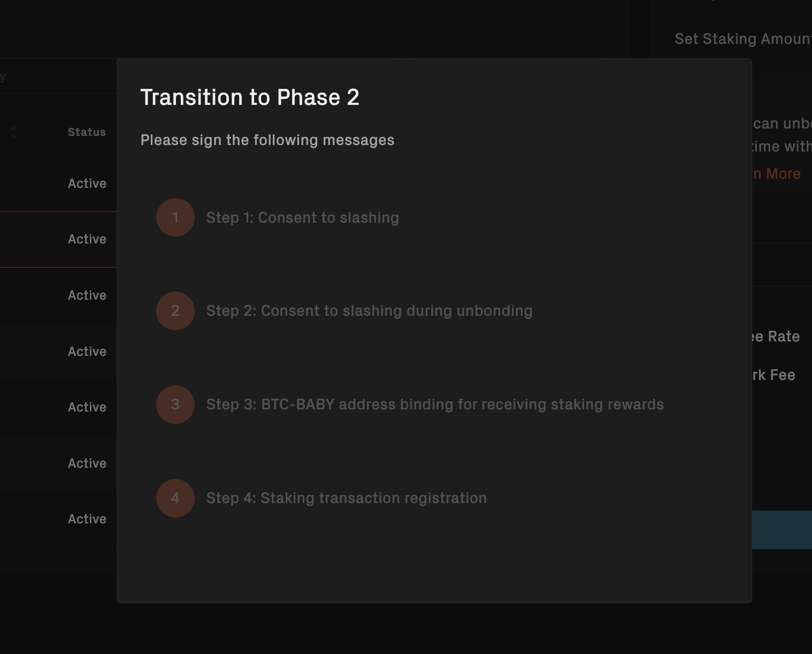The height and width of the screenshot is (654, 812).
Task: Select Step 3: BTC-BABY address binding
Action: (434, 405)
